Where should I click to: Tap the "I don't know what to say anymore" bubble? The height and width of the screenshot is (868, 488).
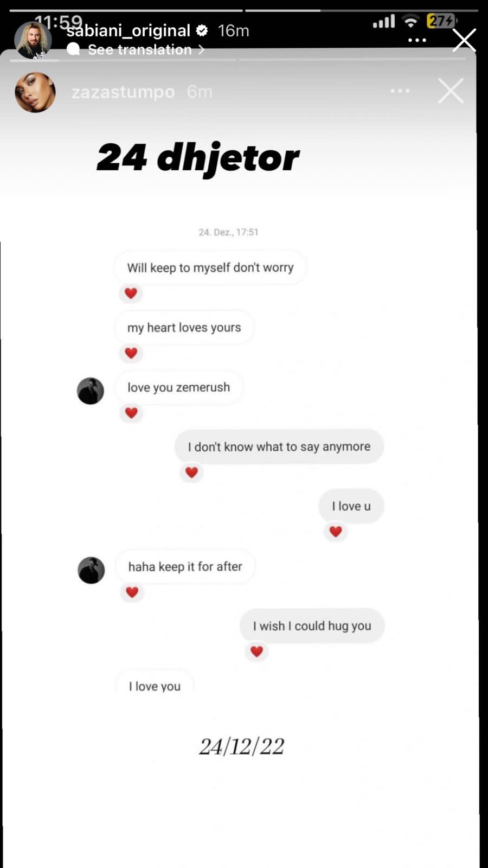click(279, 446)
